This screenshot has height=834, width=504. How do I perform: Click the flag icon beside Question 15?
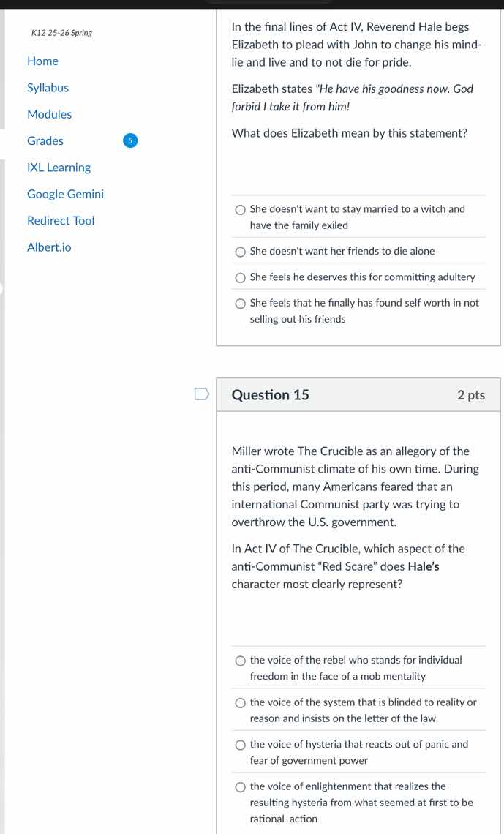point(201,395)
